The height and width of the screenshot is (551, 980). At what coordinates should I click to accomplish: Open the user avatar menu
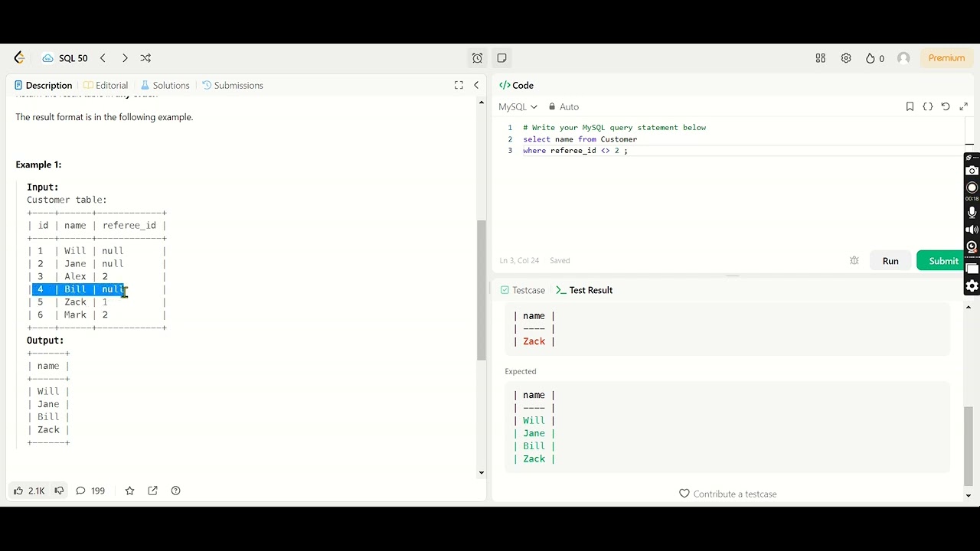(x=903, y=58)
